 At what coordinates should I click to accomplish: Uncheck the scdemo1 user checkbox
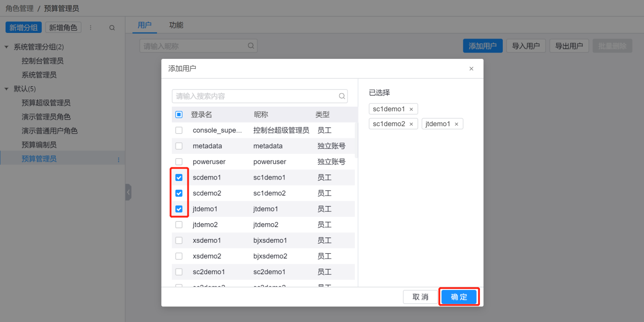[x=179, y=178]
